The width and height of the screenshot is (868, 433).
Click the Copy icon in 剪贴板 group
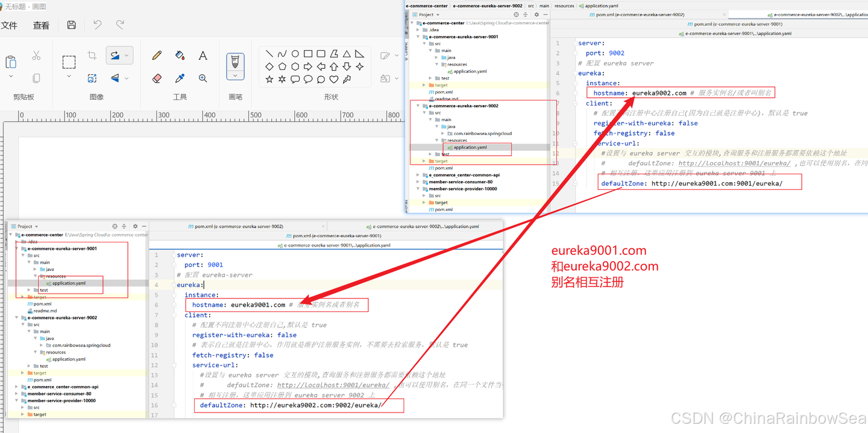tap(36, 78)
